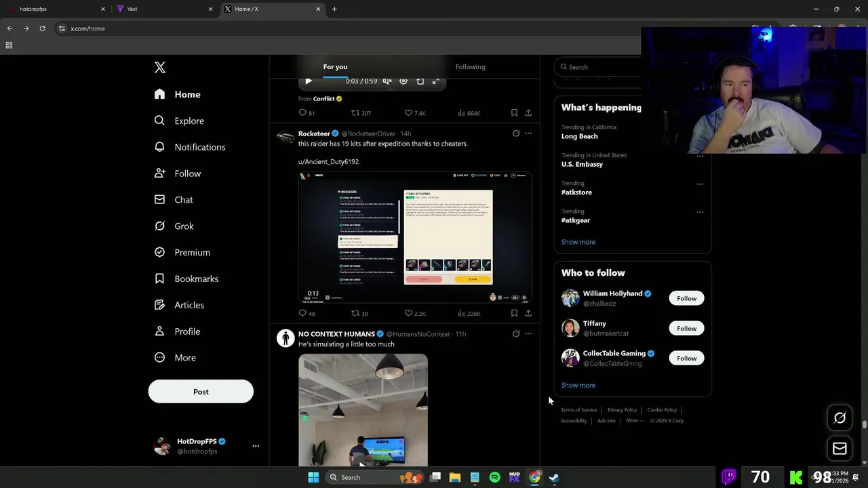Open Steam from the taskbar

554,477
